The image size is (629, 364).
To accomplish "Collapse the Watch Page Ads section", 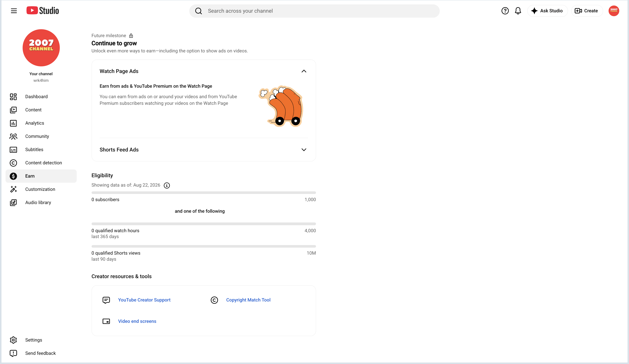I will 304,71.
